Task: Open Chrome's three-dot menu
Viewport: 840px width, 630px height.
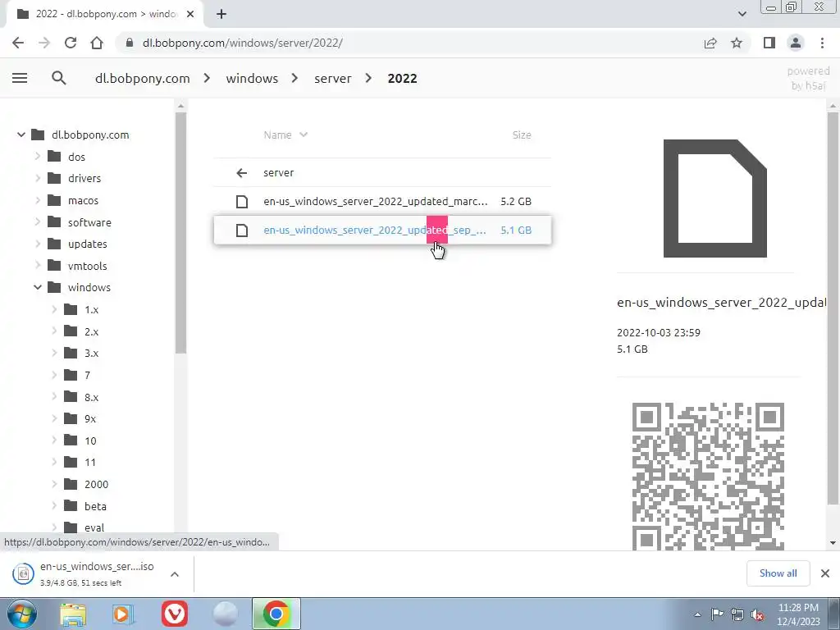Action: 822,43
